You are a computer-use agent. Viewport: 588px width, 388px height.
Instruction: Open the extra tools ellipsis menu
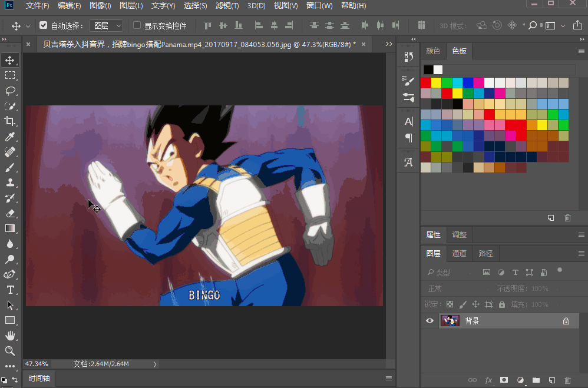[10, 366]
